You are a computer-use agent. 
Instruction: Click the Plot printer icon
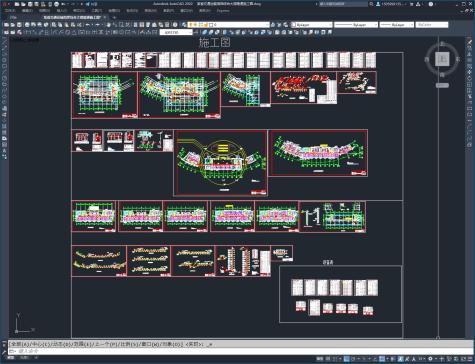point(27,25)
